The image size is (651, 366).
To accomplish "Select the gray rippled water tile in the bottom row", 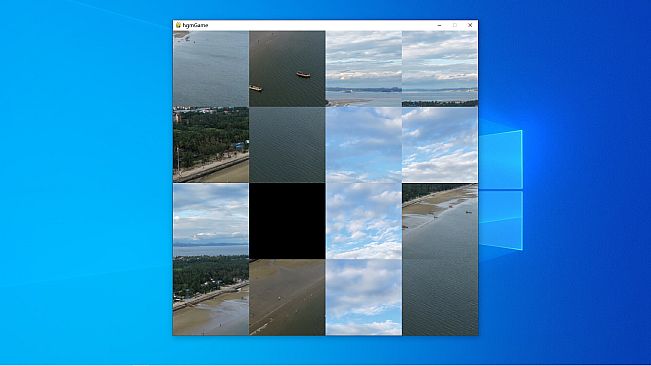I will [440, 298].
